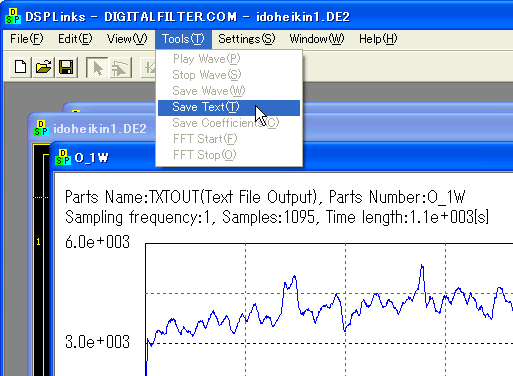This screenshot has height=376, width=513.
Task: Click the 'Sampling frequency:1, Samples:1095' text
Action: (x=190, y=217)
